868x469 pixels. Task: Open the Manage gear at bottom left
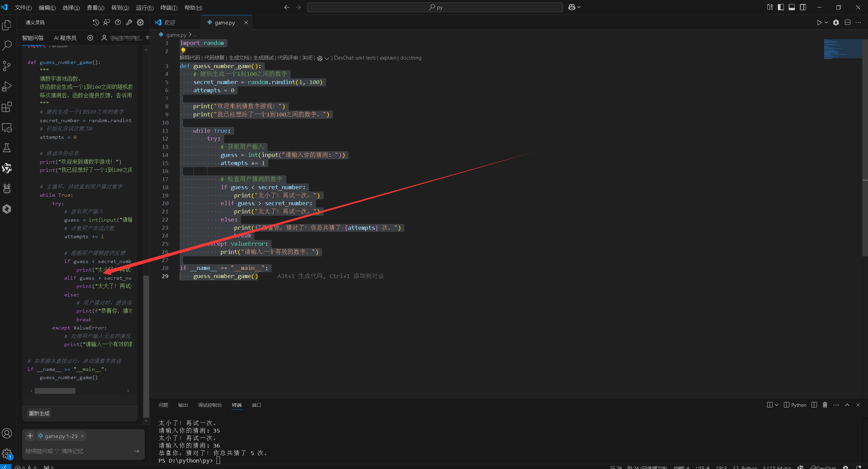click(7, 453)
